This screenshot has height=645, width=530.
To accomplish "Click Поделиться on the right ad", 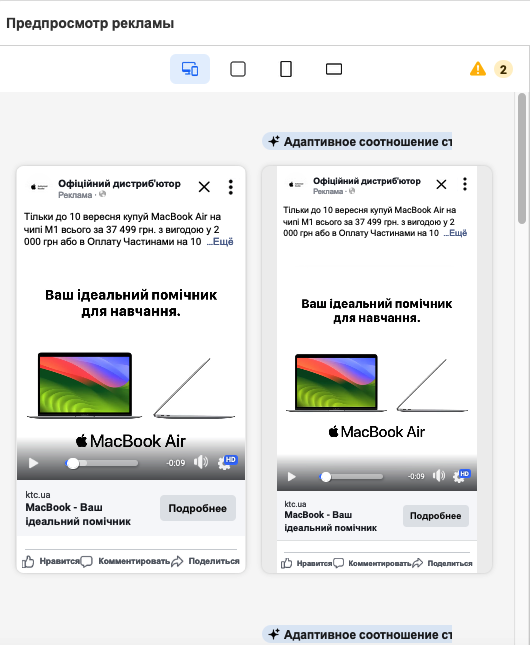I will (442, 563).
